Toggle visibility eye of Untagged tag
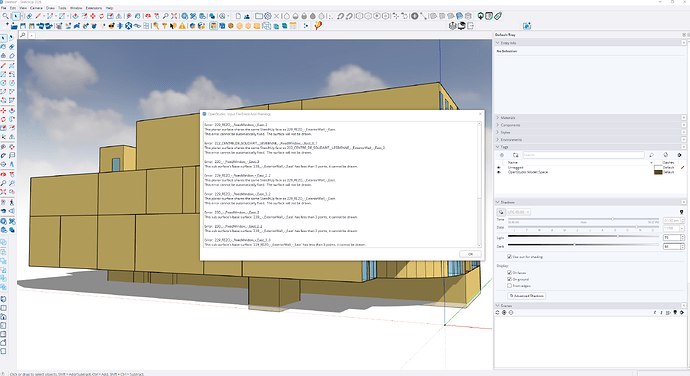690x376 pixels. (x=499, y=167)
